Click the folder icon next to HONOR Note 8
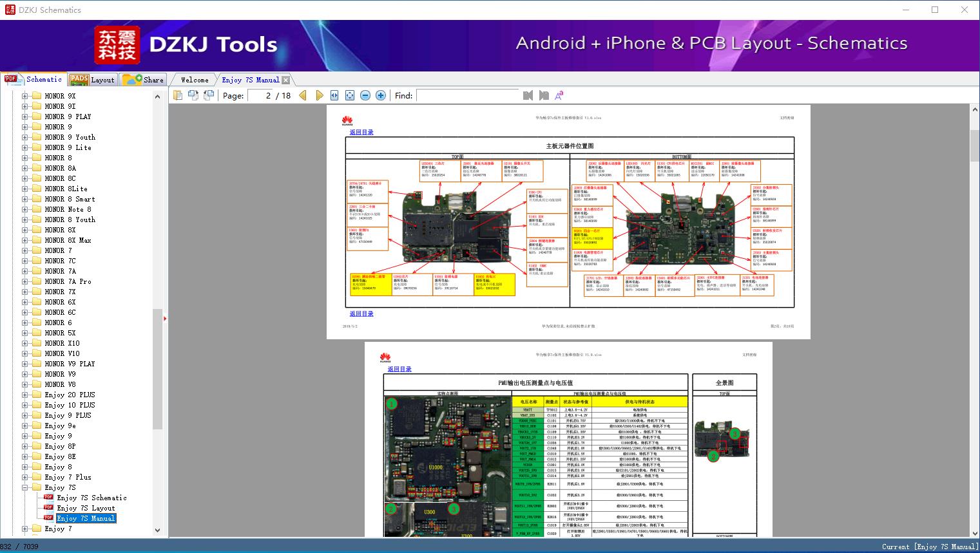This screenshot has width=980, height=553. coord(37,209)
